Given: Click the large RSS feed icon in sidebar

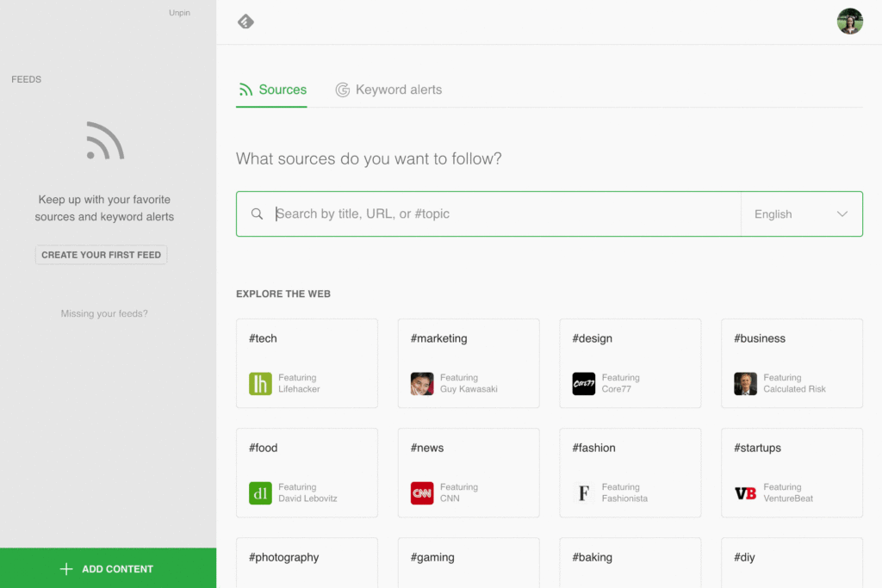Looking at the screenshot, I should click(105, 140).
